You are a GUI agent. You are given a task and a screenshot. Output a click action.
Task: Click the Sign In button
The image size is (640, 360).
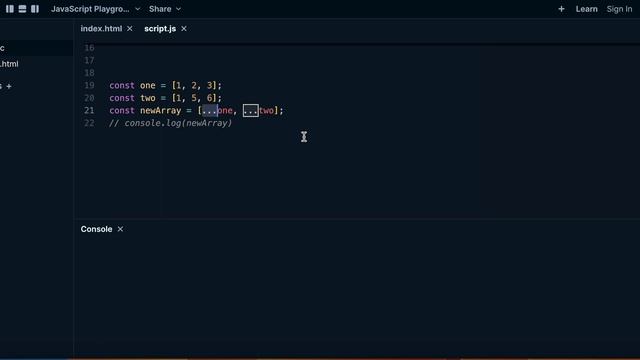coord(619,9)
